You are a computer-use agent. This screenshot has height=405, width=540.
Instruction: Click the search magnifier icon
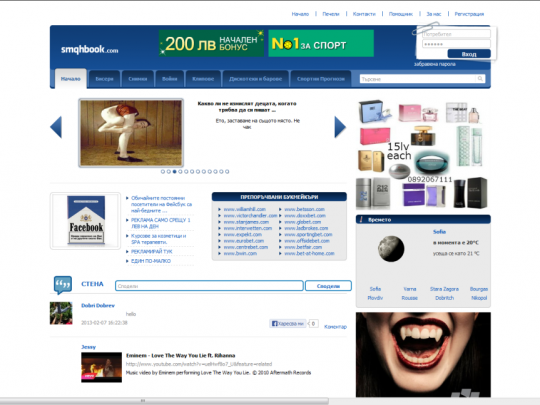click(480, 79)
